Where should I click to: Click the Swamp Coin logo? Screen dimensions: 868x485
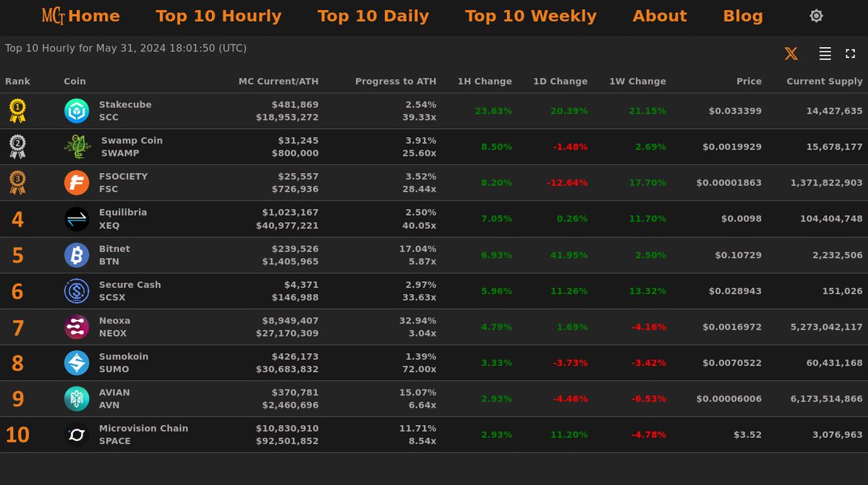tap(77, 147)
